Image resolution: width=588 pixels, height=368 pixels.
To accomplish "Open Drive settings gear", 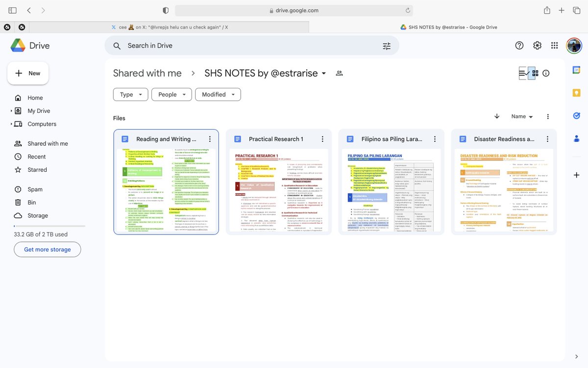I will [x=537, y=46].
